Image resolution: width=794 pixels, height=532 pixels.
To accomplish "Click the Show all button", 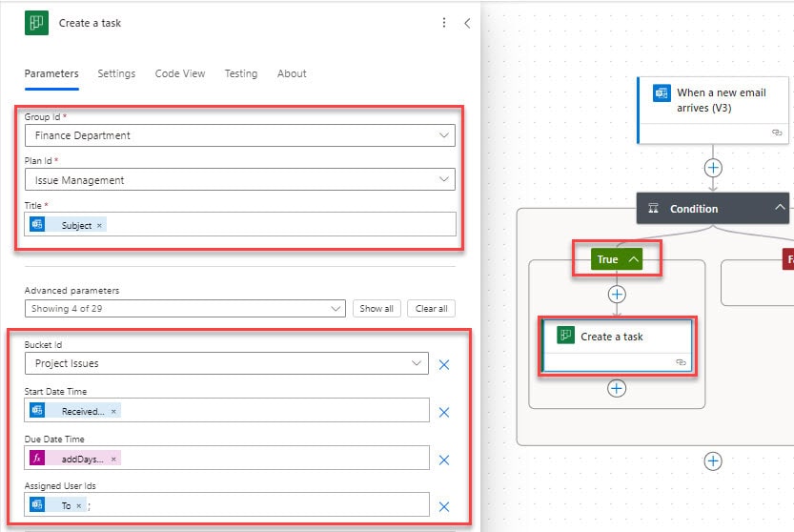I will click(x=377, y=308).
